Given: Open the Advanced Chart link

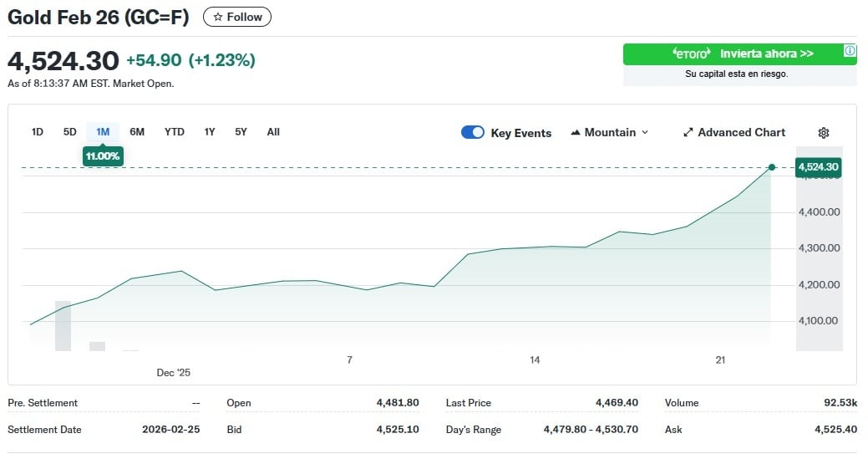Looking at the screenshot, I should point(741,133).
